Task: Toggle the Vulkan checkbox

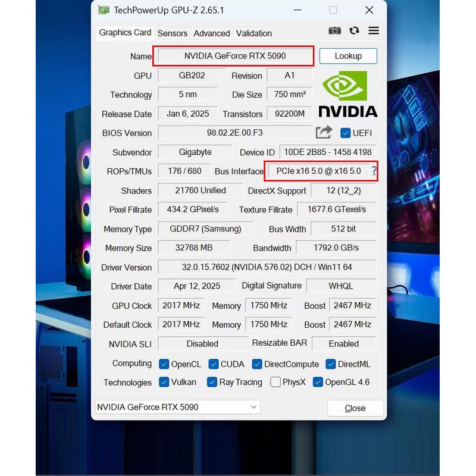Action: [164, 382]
